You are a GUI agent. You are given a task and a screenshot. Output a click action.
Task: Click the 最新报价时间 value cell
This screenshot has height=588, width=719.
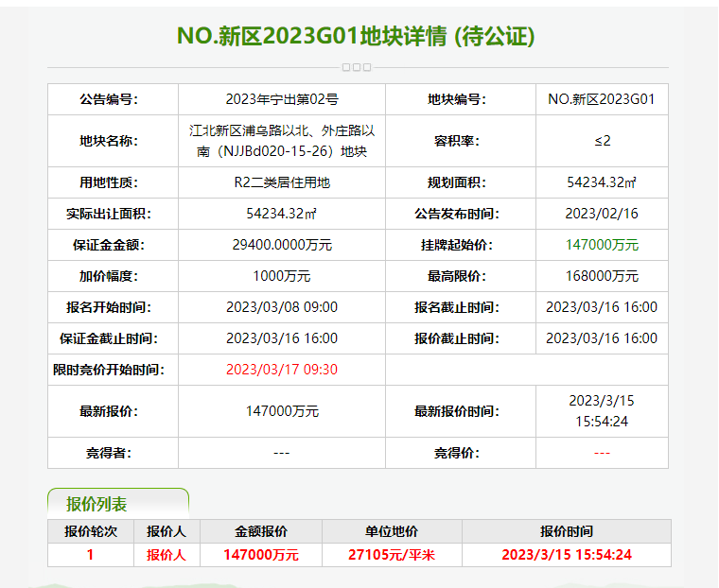pos(602,411)
